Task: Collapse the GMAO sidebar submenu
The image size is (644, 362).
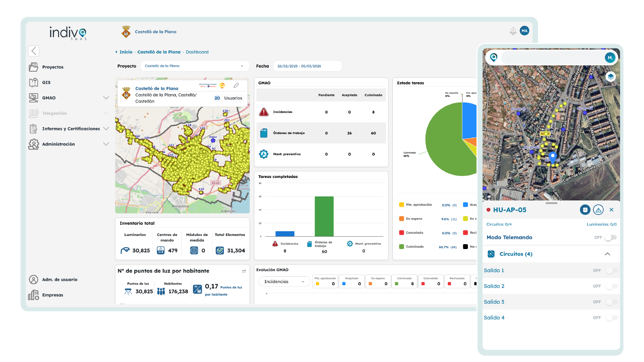Action: (106, 98)
